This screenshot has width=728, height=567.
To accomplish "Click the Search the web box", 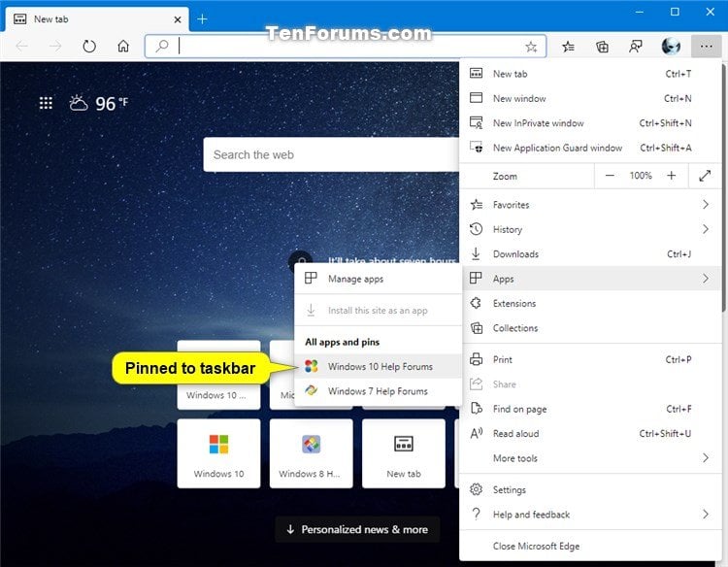I will pos(331,154).
